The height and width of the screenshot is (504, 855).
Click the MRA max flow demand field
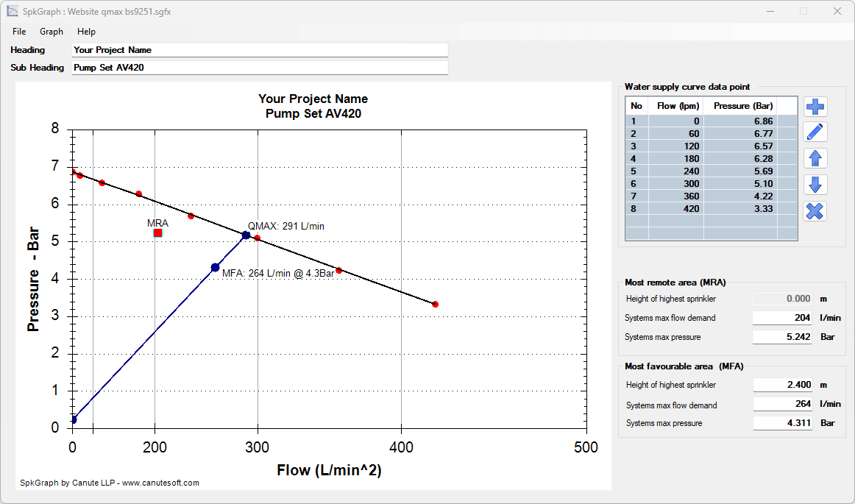click(783, 317)
